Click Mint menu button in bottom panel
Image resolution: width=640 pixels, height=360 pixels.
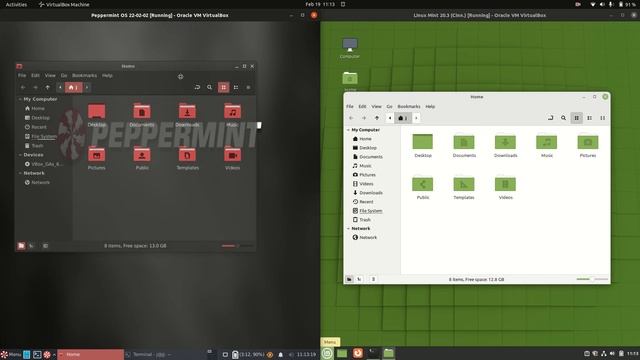tap(327, 353)
